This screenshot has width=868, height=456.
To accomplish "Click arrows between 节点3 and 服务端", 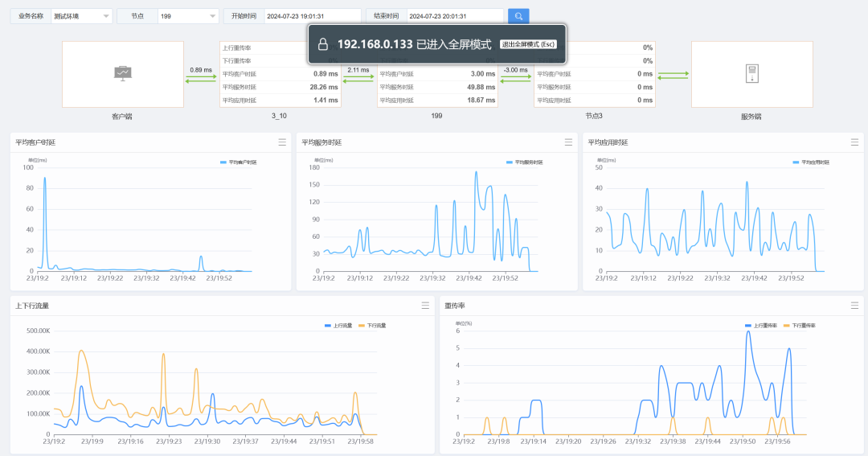I will [x=674, y=76].
